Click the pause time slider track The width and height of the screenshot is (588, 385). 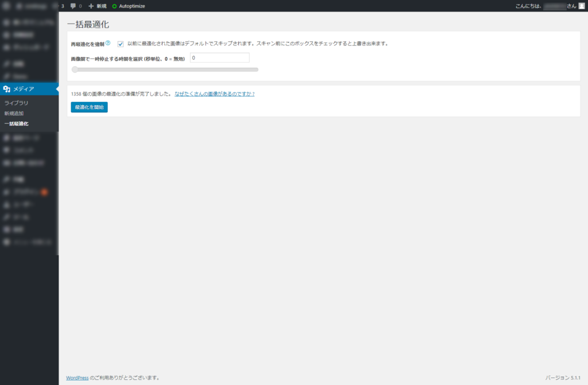pos(165,70)
